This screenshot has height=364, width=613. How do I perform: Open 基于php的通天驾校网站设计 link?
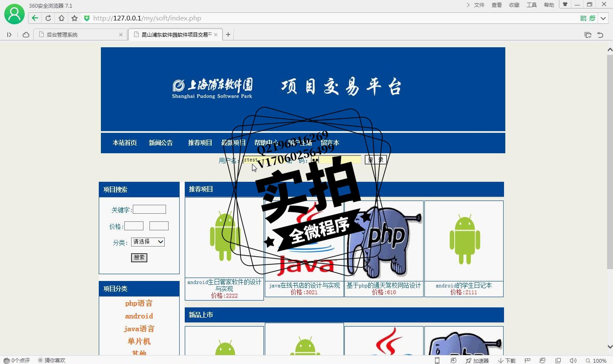(x=384, y=285)
